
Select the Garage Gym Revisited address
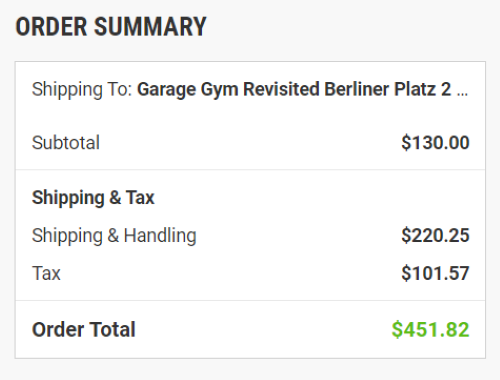(303, 89)
